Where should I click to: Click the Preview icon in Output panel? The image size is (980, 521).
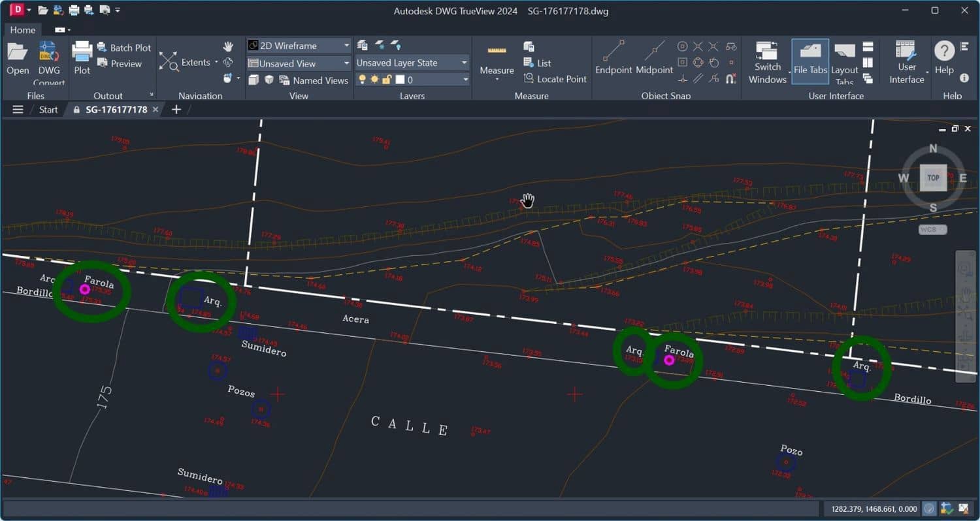[119, 63]
